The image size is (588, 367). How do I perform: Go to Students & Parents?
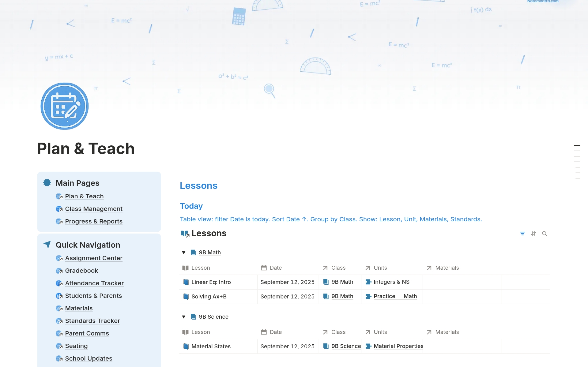tap(93, 296)
